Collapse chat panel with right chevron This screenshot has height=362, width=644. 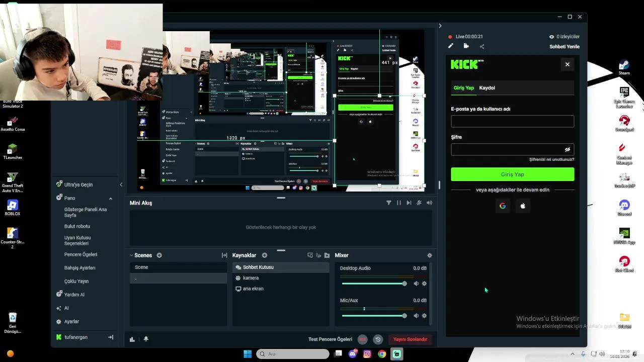tap(440, 26)
